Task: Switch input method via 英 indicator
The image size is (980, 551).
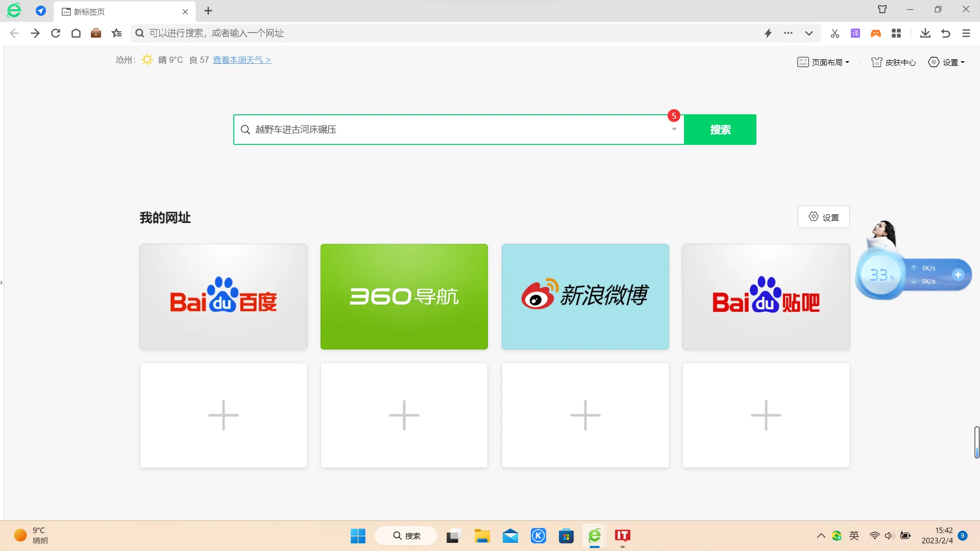Action: [854, 536]
